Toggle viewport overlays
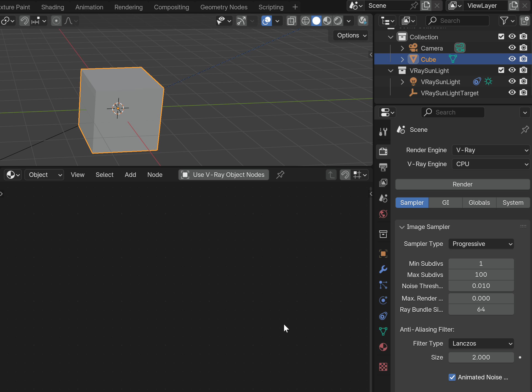 [266, 21]
